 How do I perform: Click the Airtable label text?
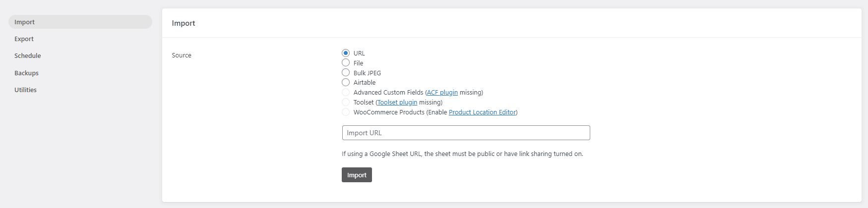(365, 83)
